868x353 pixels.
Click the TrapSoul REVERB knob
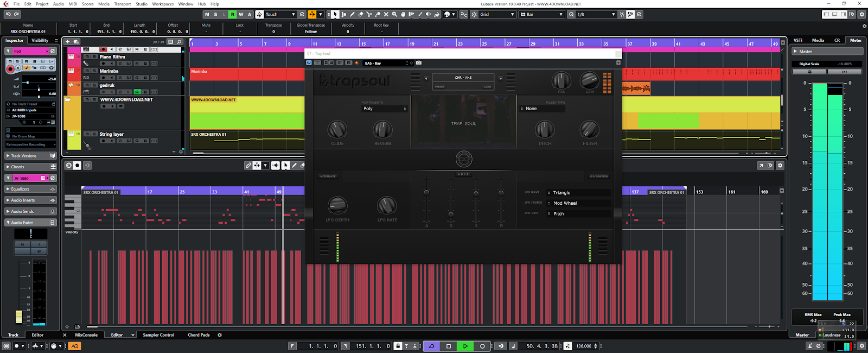point(382,129)
